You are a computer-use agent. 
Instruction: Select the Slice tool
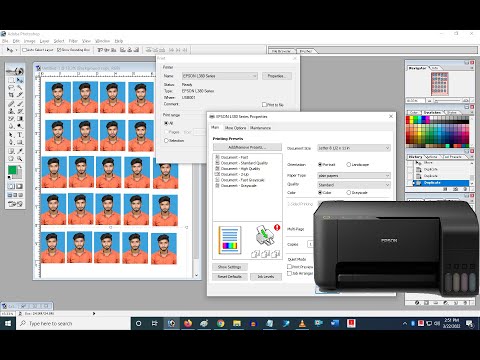click(20, 95)
